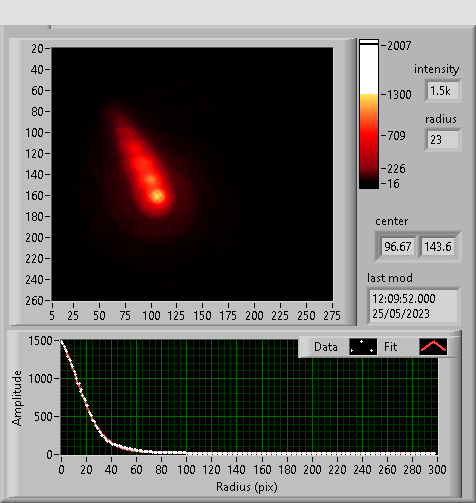Click the 709 color scale marker label
The width and height of the screenshot is (476, 503).
(396, 136)
